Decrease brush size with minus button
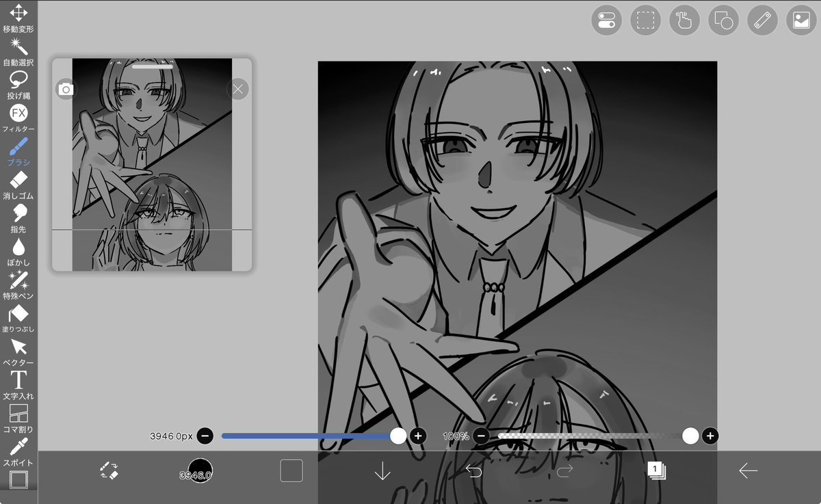The image size is (821, 504). tap(205, 436)
